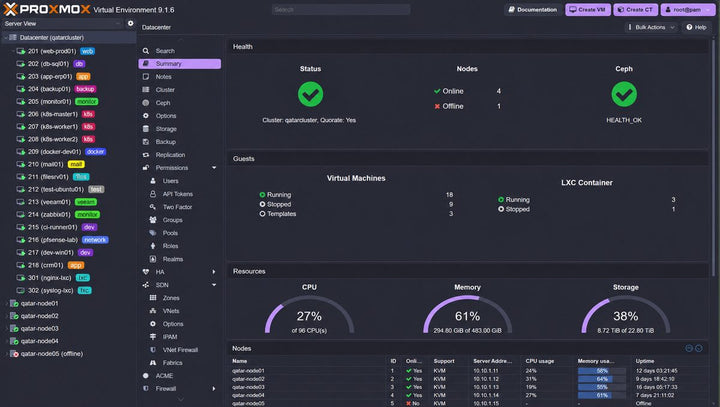Click the ACME certificate icon

[146, 376]
